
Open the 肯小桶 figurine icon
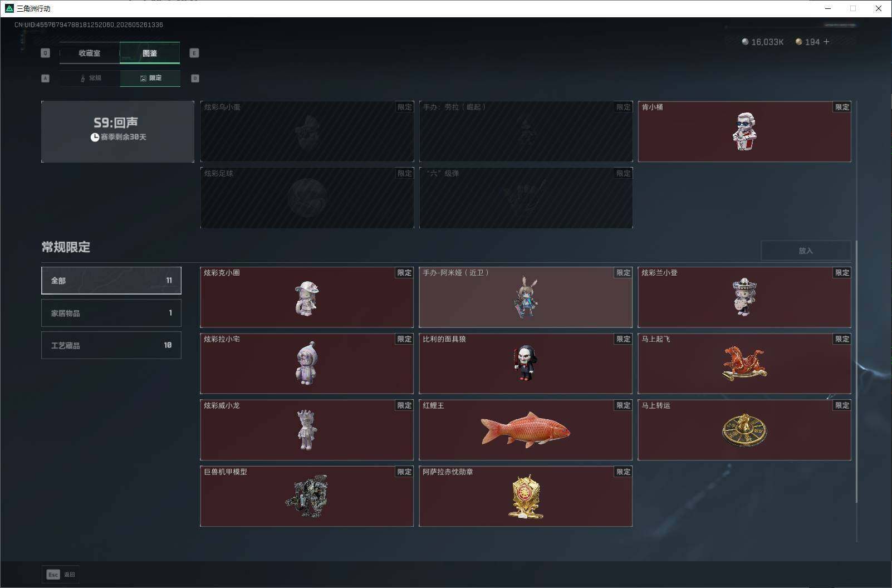click(x=744, y=131)
